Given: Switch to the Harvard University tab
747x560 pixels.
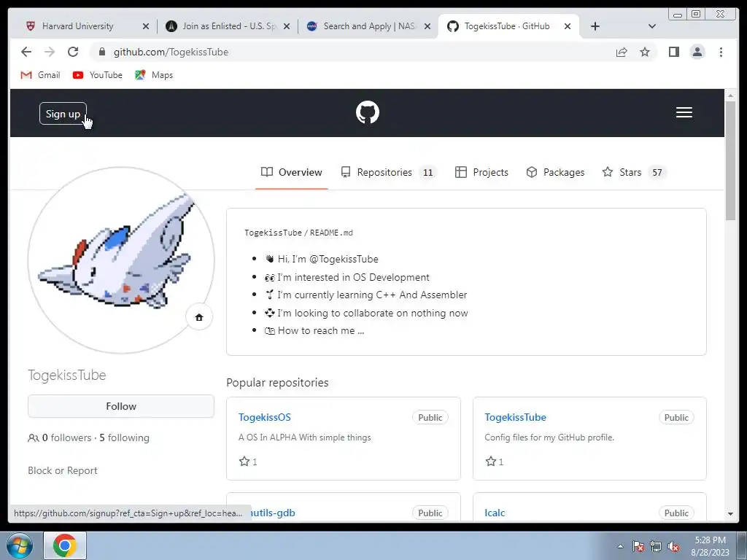Looking at the screenshot, I should pyautogui.click(x=78, y=26).
